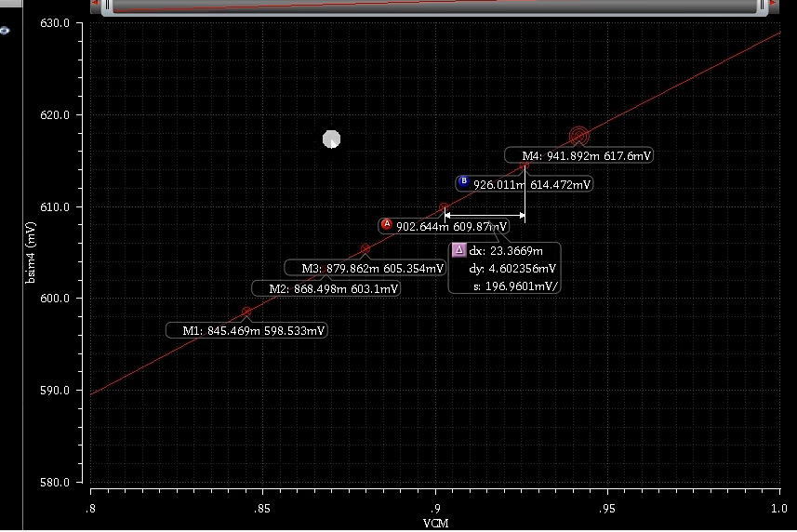Screen dimensions: 797x532
Task: Click the white circular dot on the plot
Action: tap(331, 140)
